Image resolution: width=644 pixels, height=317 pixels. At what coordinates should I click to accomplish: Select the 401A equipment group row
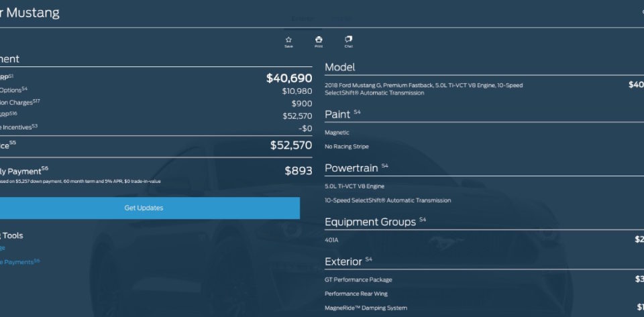click(x=331, y=240)
